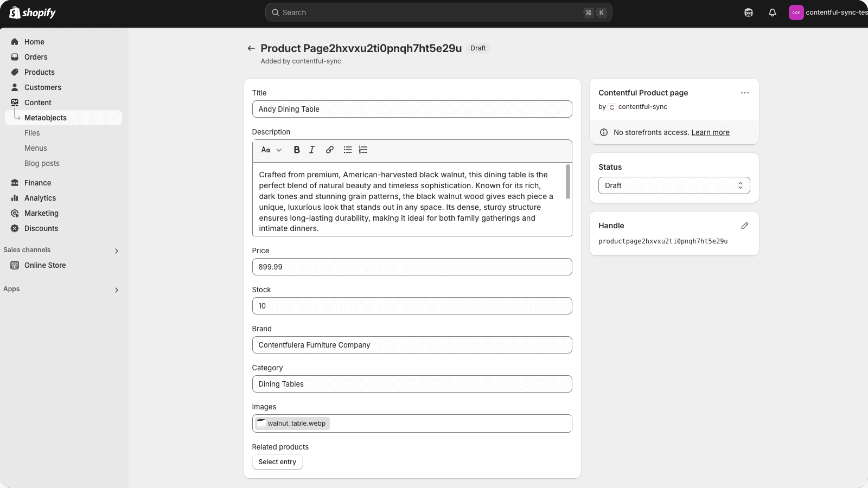Expand the Sales channels section
868x488 pixels.
[x=116, y=250]
